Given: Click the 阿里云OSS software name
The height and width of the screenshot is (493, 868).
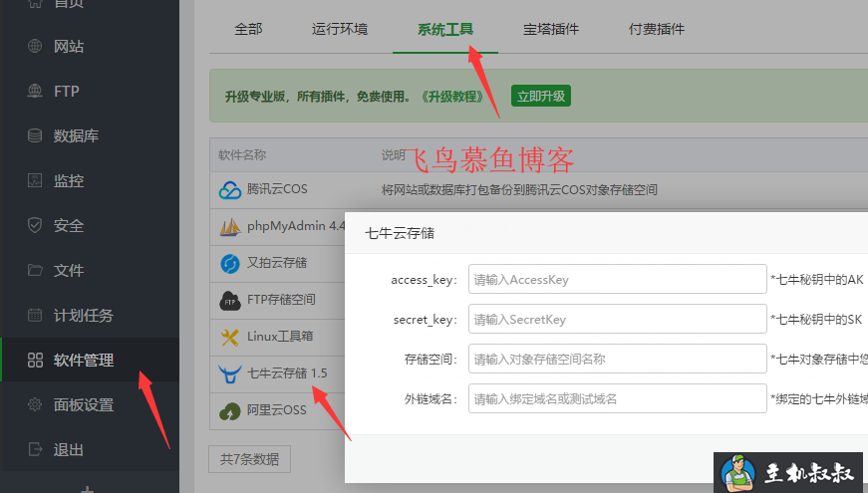Looking at the screenshot, I should 276,410.
